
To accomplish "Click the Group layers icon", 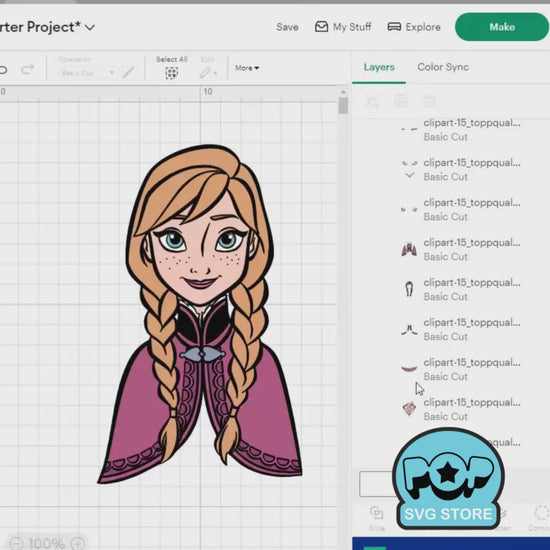I will click(372, 102).
